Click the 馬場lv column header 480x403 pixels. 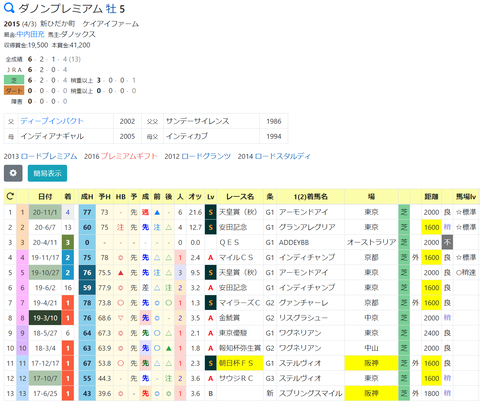[466, 196]
